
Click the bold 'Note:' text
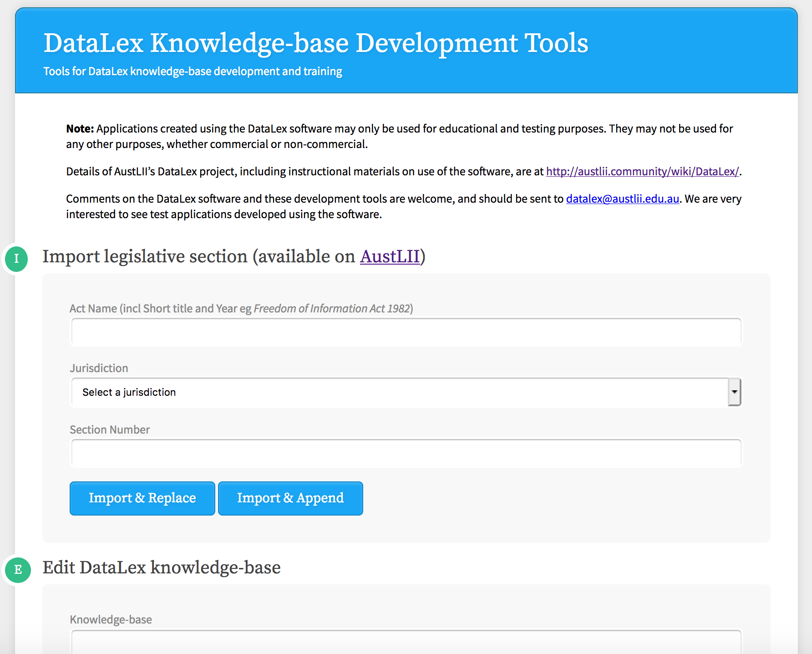click(80, 129)
